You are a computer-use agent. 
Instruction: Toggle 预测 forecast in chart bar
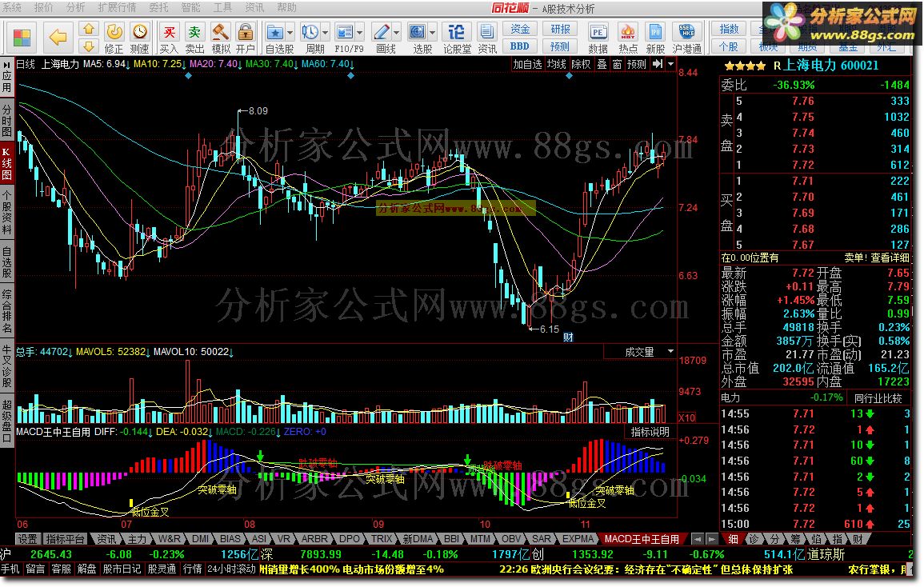tap(637, 64)
